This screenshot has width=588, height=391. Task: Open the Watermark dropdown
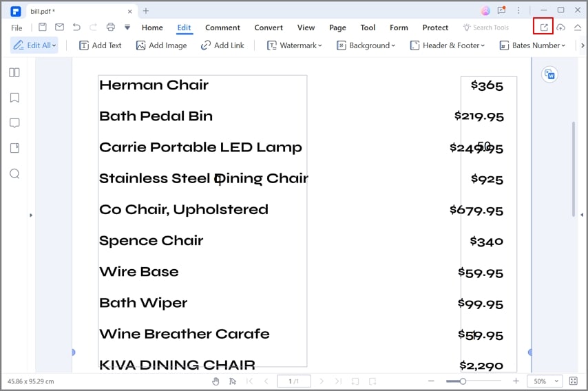[x=295, y=45]
